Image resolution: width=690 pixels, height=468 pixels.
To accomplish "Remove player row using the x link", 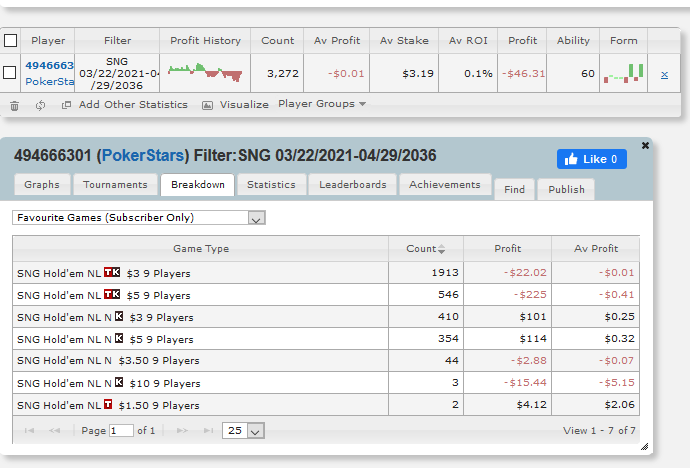I will 664,74.
